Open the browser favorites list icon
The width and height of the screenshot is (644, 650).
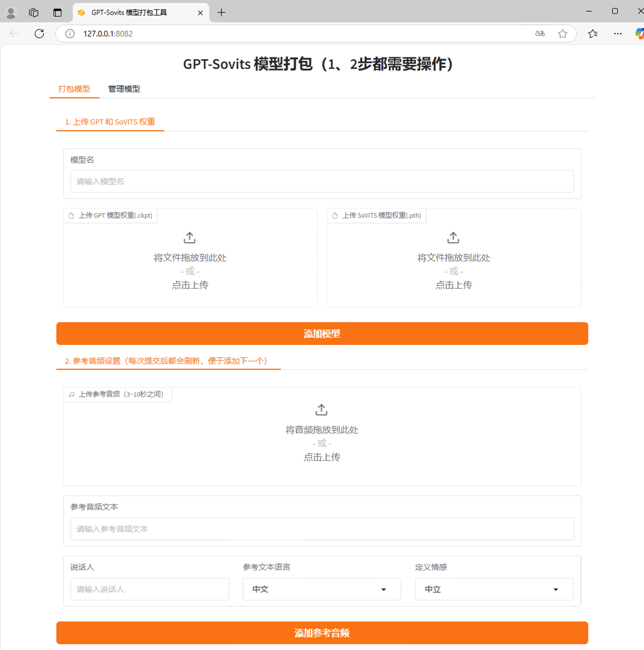593,34
